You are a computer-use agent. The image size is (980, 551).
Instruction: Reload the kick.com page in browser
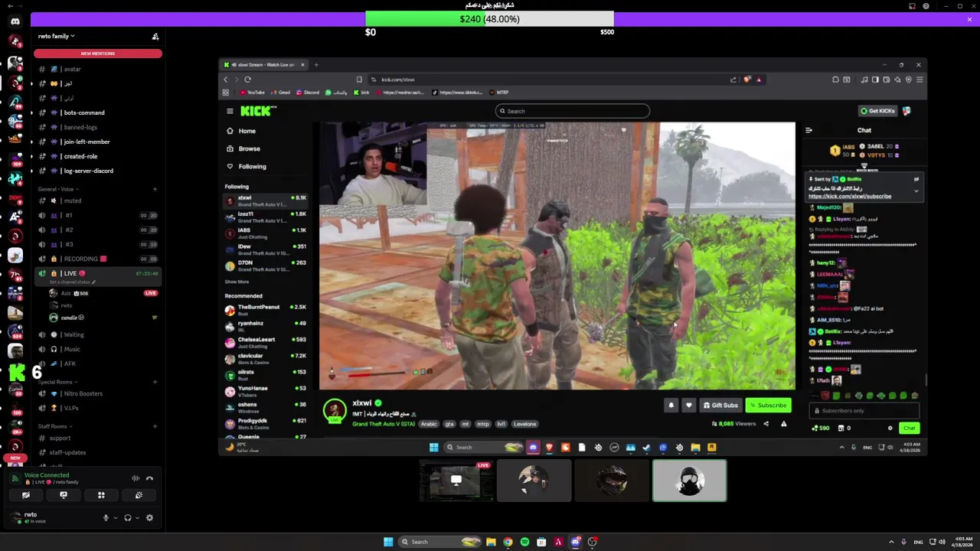click(x=247, y=80)
